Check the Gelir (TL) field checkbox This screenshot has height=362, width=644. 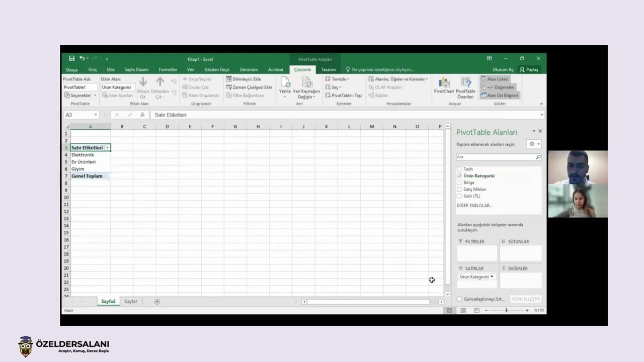tap(459, 196)
